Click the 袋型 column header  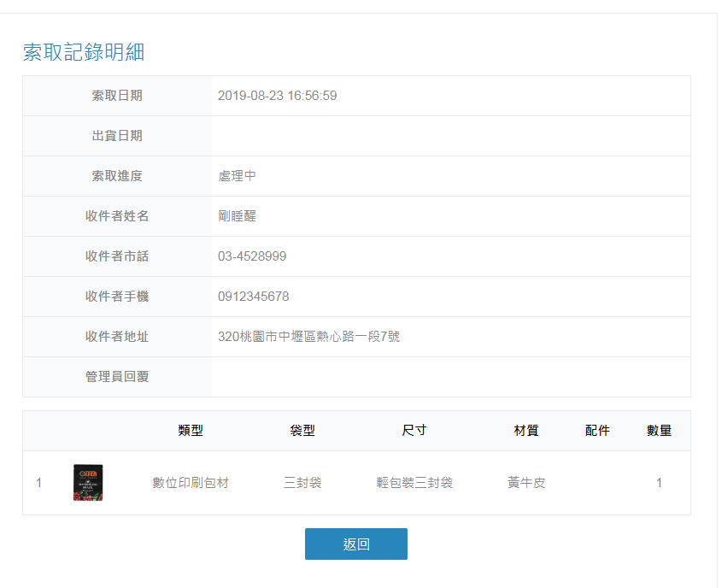(302, 431)
